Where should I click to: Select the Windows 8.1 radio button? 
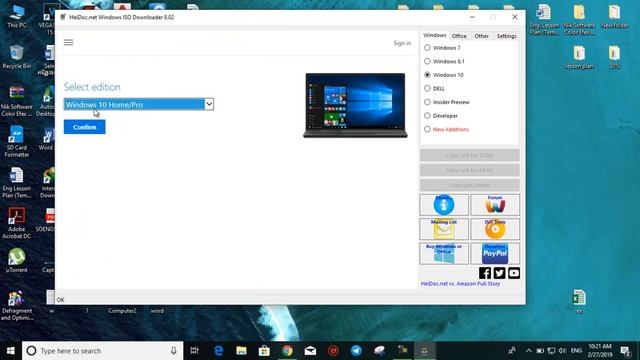(427, 61)
